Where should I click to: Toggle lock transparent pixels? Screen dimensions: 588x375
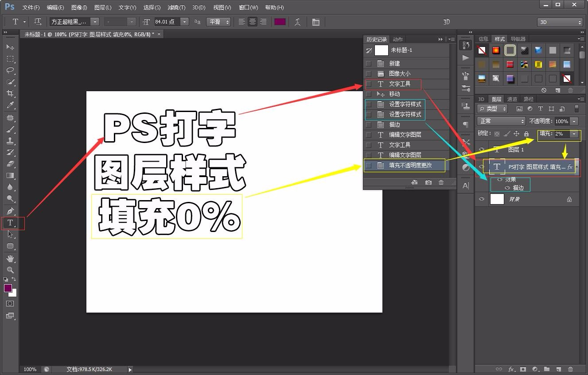(x=497, y=134)
